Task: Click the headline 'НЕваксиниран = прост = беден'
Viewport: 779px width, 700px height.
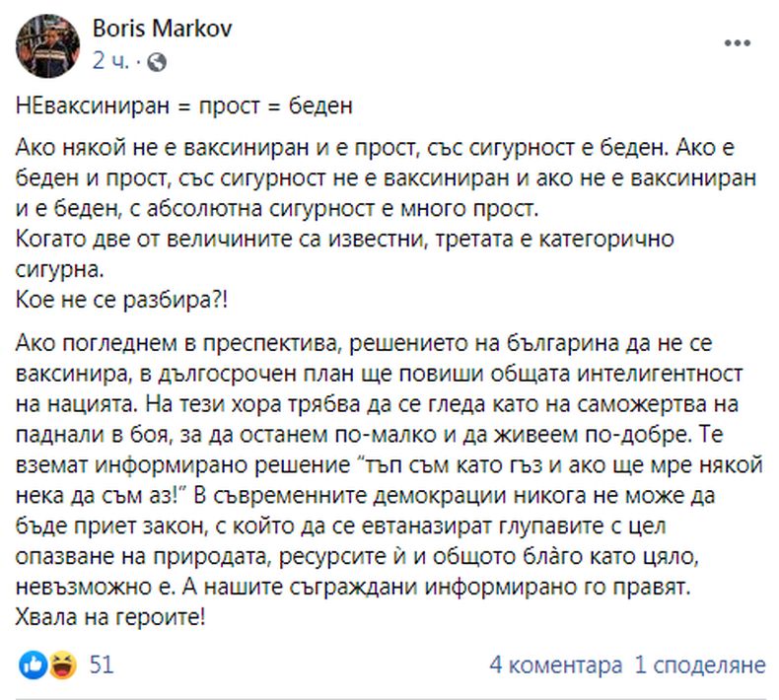Action: coord(184,106)
